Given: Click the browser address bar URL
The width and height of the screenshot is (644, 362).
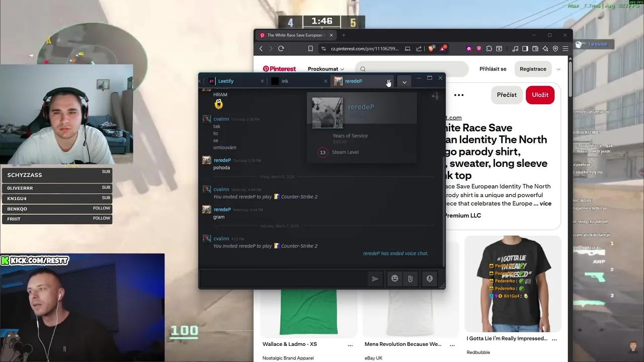Looking at the screenshot, I should pyautogui.click(x=365, y=49).
